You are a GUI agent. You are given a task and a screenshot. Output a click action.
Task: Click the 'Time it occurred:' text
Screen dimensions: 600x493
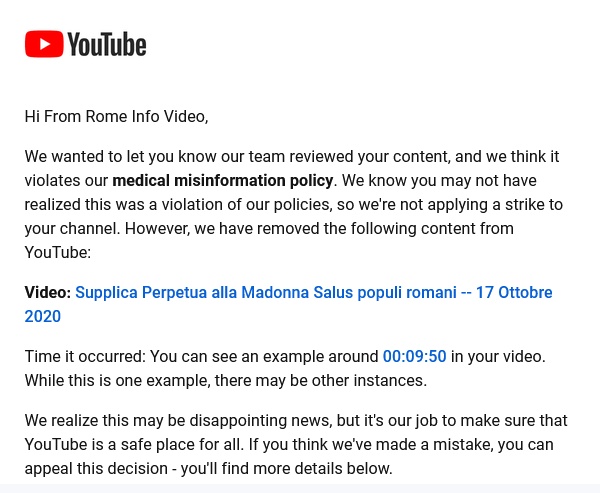point(85,356)
